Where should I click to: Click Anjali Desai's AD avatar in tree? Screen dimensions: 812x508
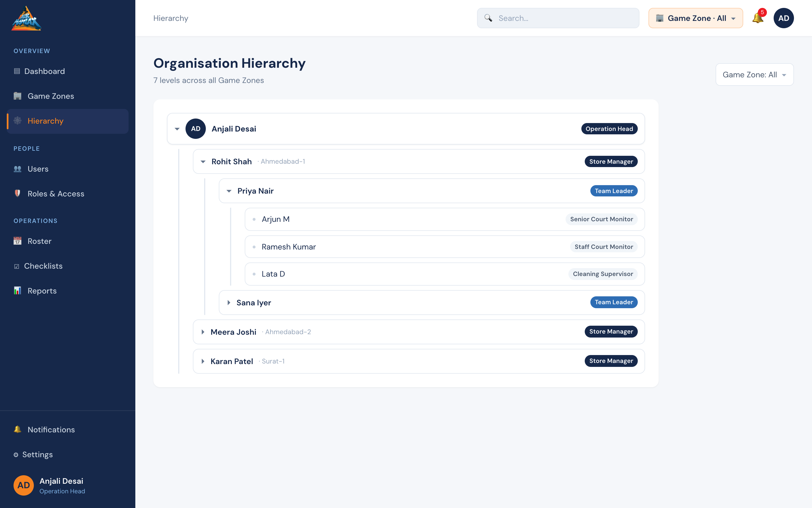(196, 129)
